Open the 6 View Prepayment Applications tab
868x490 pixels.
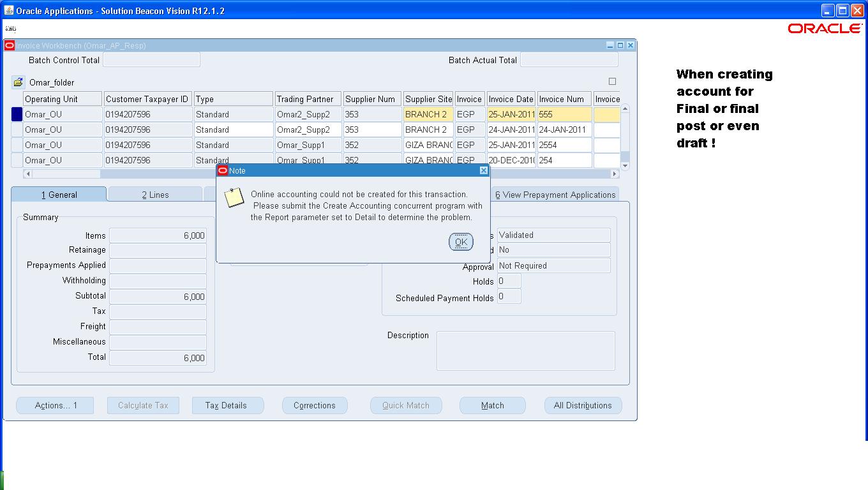point(555,195)
